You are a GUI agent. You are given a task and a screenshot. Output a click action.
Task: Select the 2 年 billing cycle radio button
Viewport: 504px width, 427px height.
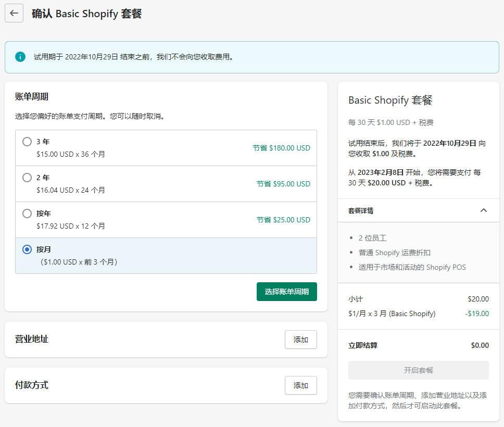27,178
